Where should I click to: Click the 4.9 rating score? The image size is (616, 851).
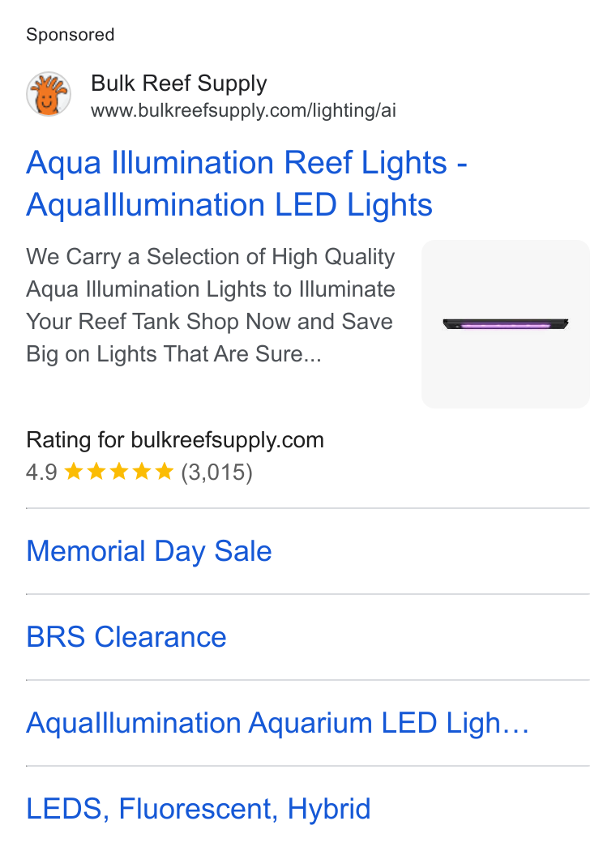41,473
